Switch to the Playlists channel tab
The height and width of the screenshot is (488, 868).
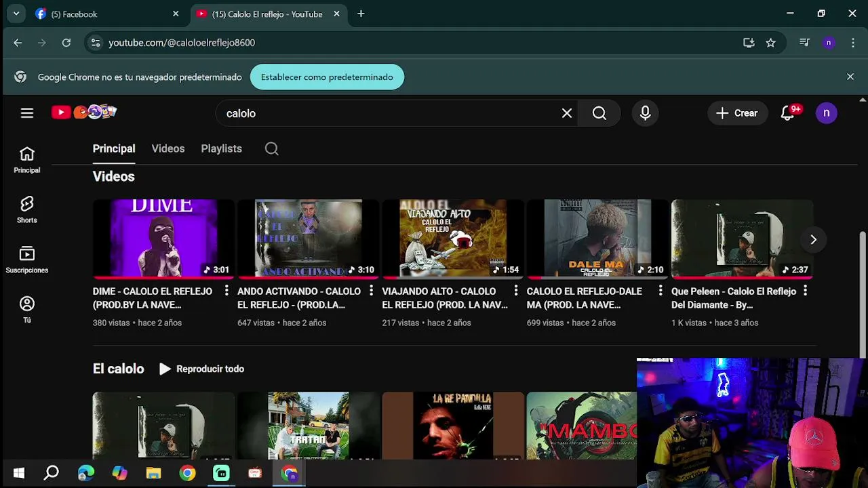click(221, 148)
